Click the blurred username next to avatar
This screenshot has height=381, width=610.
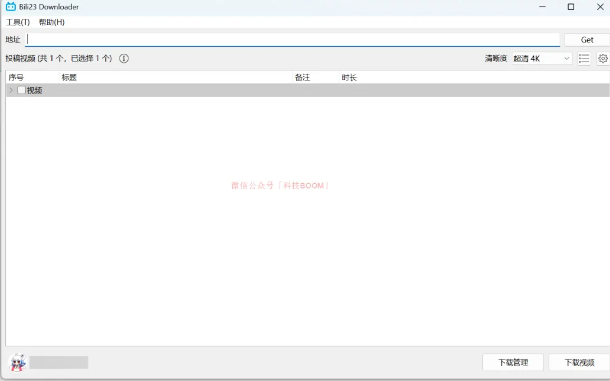(x=59, y=362)
